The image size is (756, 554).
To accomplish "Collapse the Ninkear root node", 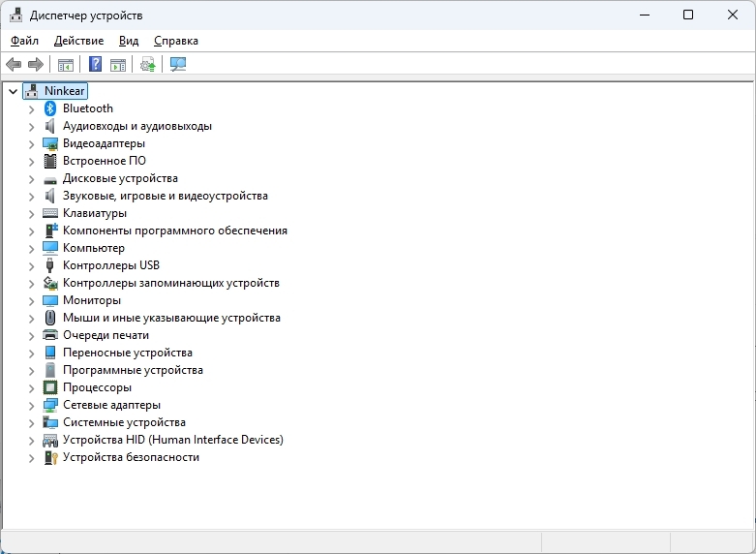I will 13,91.
